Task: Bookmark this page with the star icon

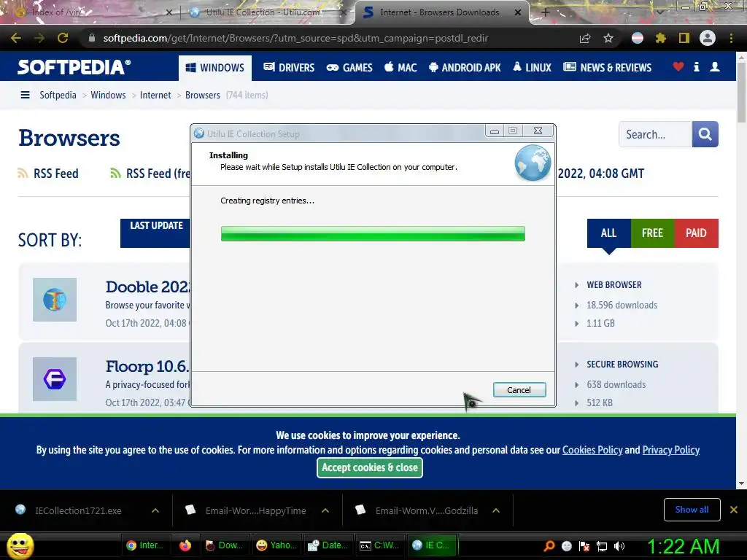Action: pos(608,38)
